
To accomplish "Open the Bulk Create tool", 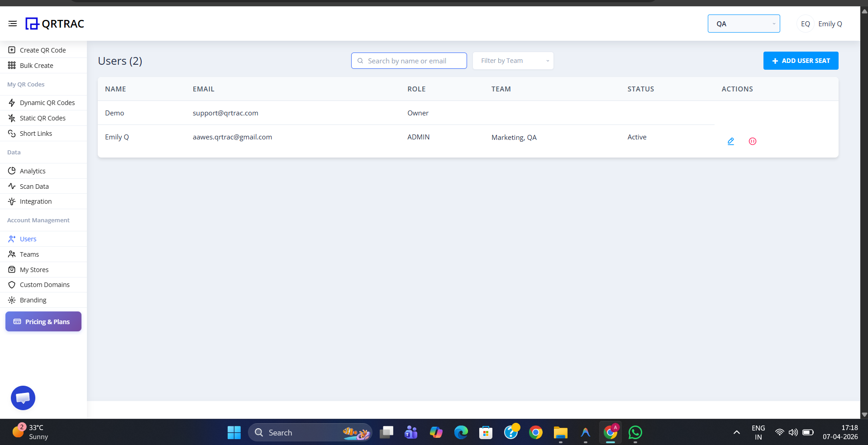I will [11, 65].
